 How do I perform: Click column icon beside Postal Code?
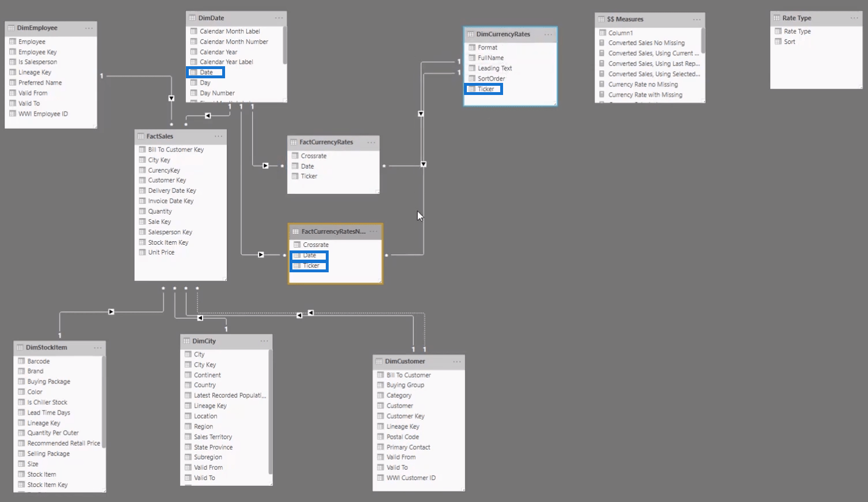tap(380, 437)
